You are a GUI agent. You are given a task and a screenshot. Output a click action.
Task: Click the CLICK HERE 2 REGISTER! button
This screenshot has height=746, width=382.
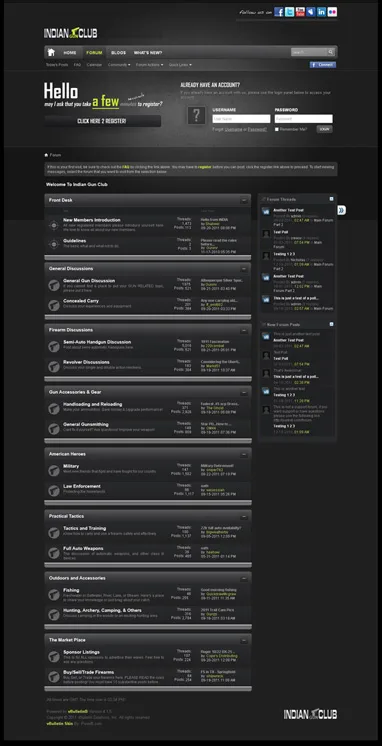[x=102, y=121]
